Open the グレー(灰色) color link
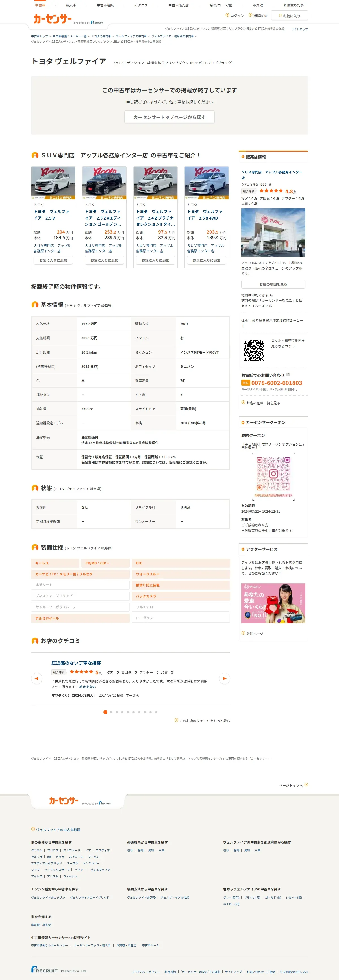 pyautogui.click(x=231, y=898)
